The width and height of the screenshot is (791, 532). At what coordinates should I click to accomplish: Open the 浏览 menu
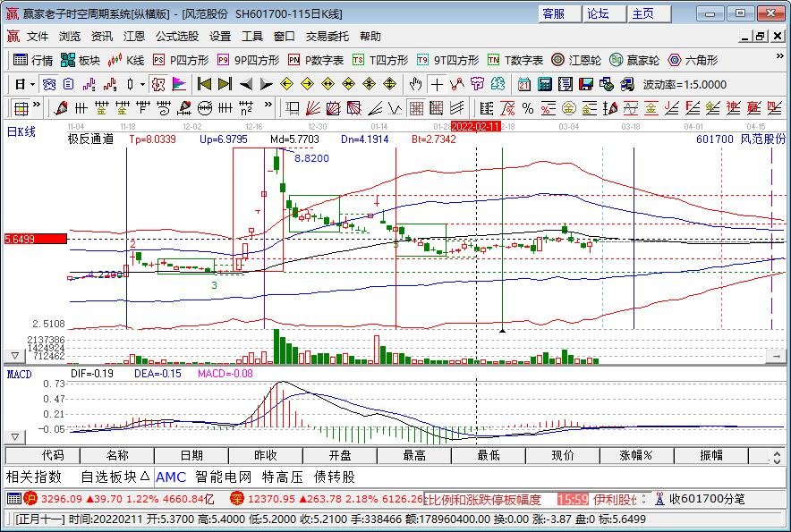coord(70,37)
